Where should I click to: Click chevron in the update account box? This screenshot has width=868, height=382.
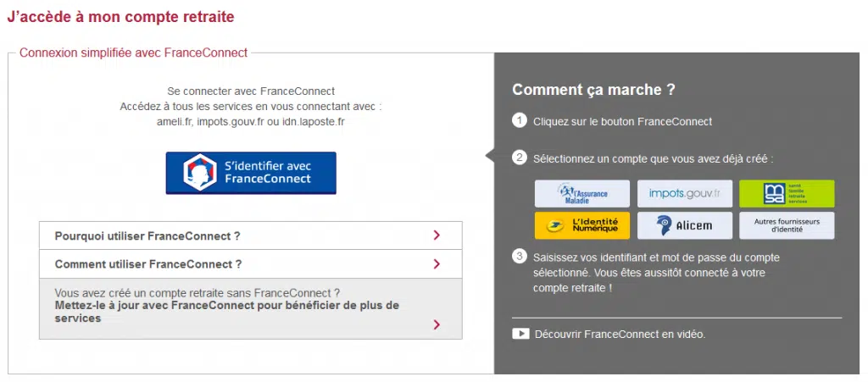tap(437, 324)
